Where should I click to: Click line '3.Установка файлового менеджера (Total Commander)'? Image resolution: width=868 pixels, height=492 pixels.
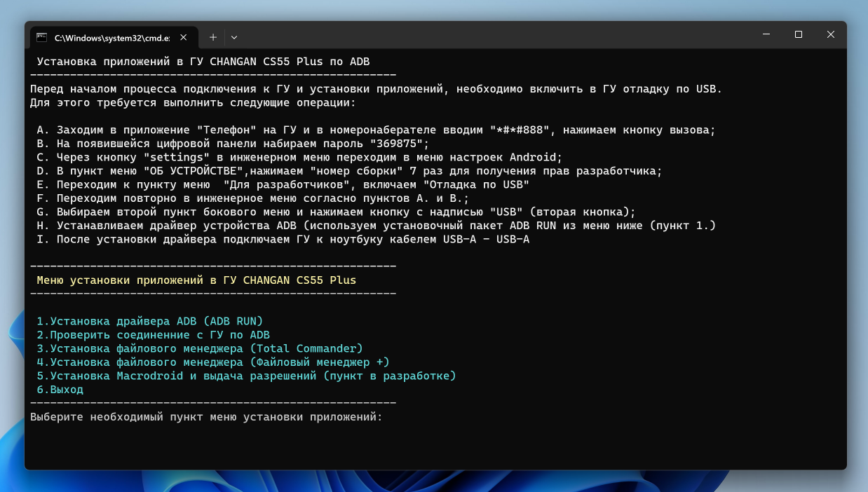(x=200, y=348)
